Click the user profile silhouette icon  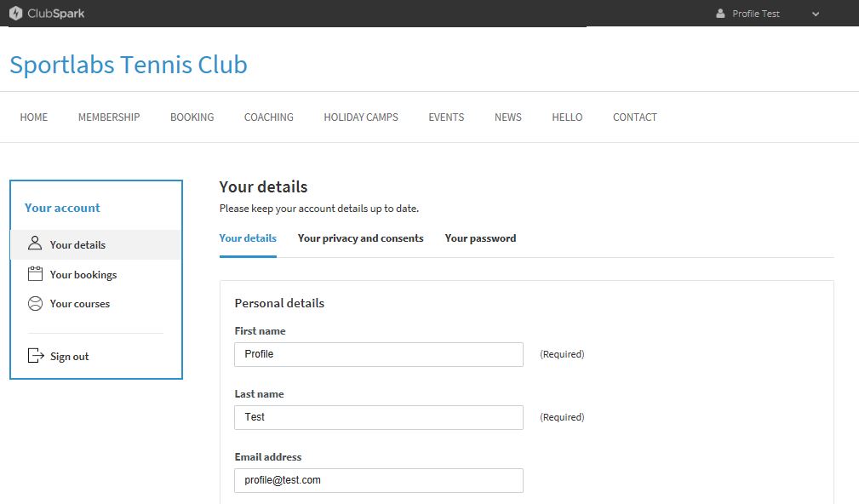[720, 14]
